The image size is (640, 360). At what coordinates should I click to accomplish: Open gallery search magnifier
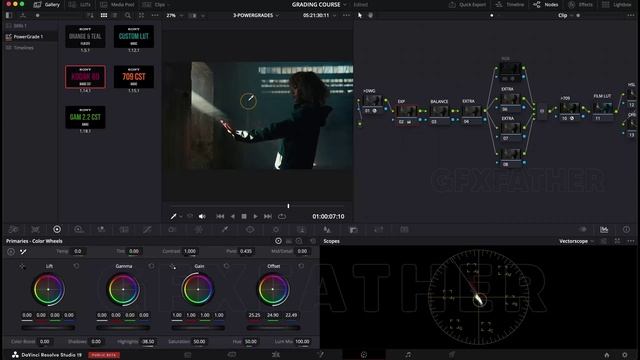coord(128,15)
